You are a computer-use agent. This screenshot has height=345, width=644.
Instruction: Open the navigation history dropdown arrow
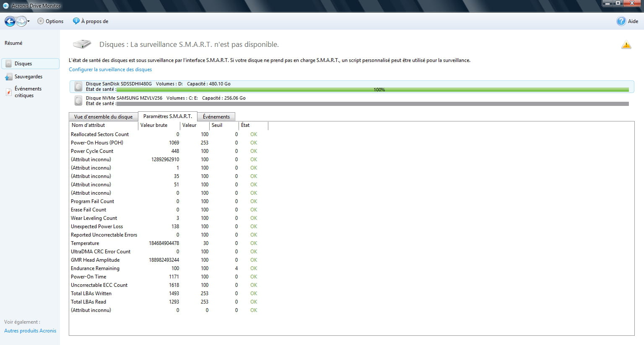click(29, 21)
